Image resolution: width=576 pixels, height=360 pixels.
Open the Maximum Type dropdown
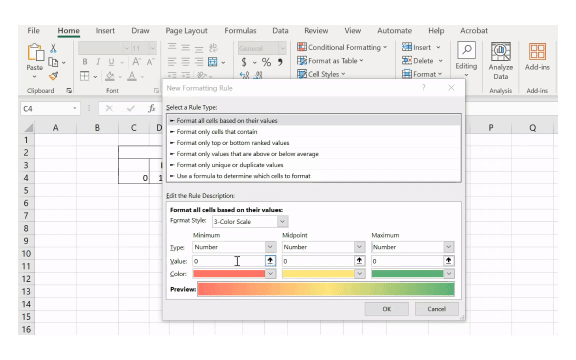[449, 247]
